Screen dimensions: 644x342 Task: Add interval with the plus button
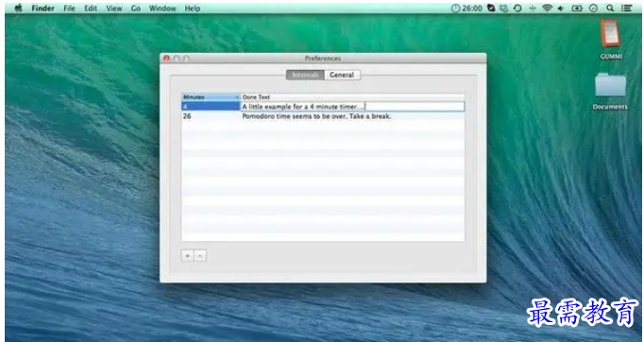pos(187,256)
